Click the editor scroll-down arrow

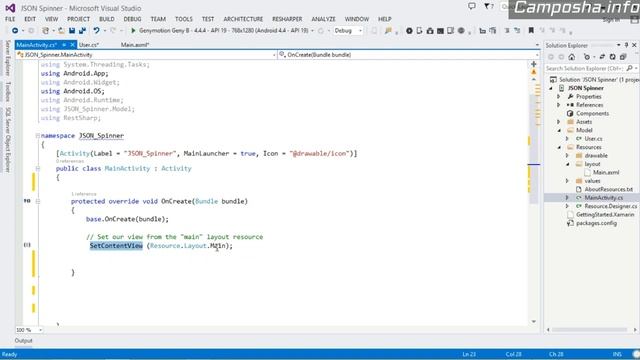[533, 322]
